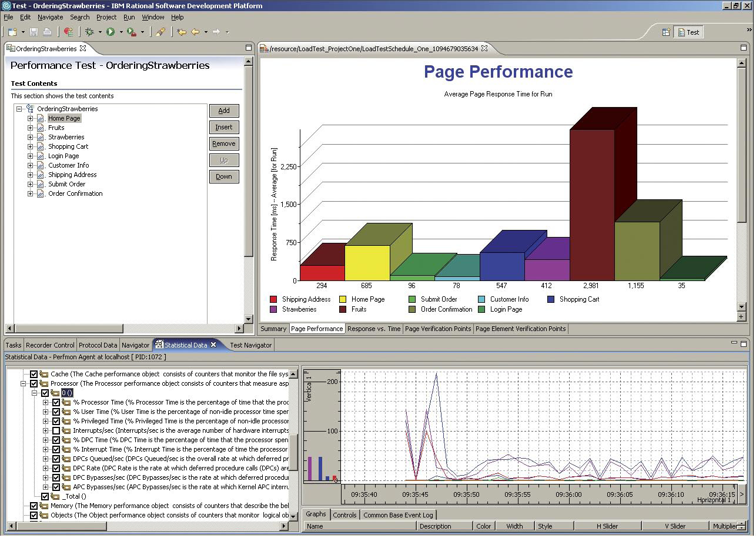Image resolution: width=756 pixels, height=538 pixels.
Task: Open the Common Base Event Log tab
Action: (x=398, y=514)
